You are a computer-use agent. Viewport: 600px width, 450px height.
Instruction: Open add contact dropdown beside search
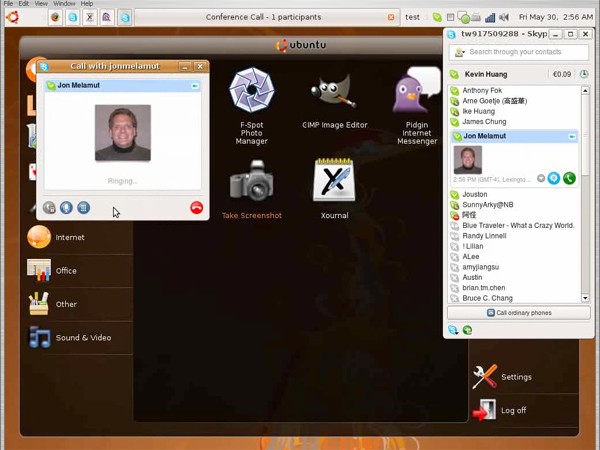[x=459, y=52]
